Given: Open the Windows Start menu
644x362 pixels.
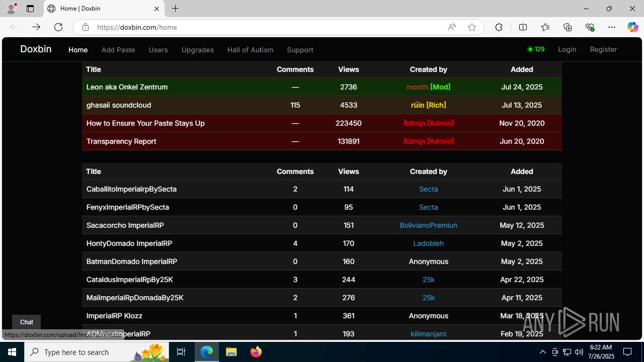Looking at the screenshot, I should click(x=12, y=352).
